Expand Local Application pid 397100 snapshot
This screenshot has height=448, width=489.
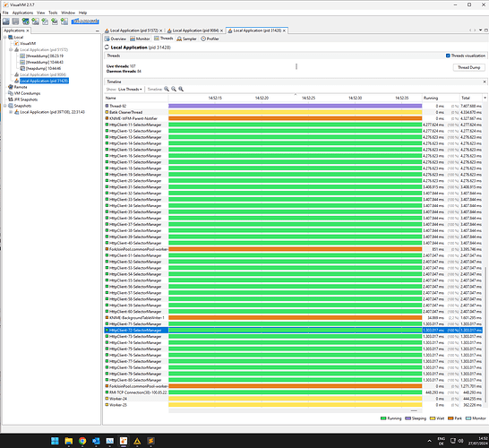pos(11,112)
